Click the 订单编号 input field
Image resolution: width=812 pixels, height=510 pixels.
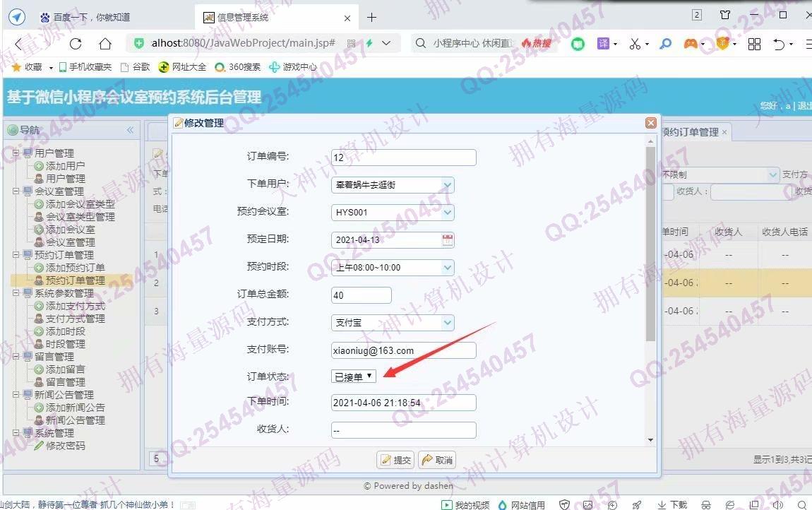(403, 158)
